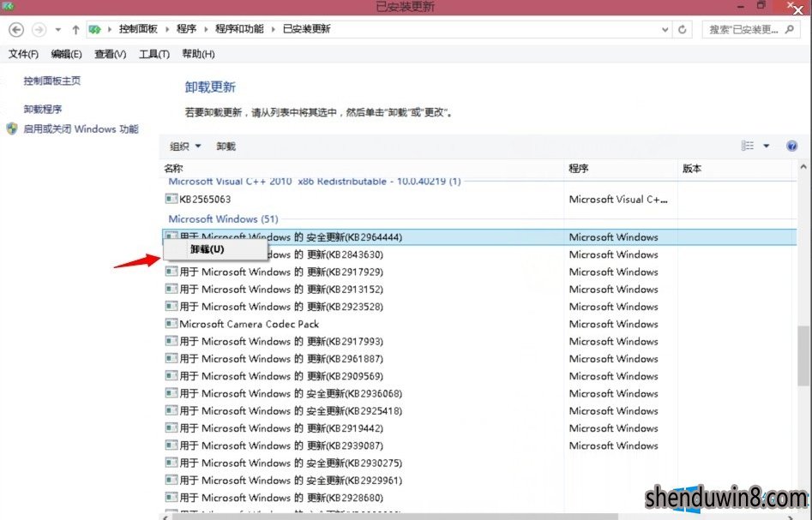Select update KB2909569 row
This screenshot has height=520, width=812.
pyautogui.click(x=479, y=376)
